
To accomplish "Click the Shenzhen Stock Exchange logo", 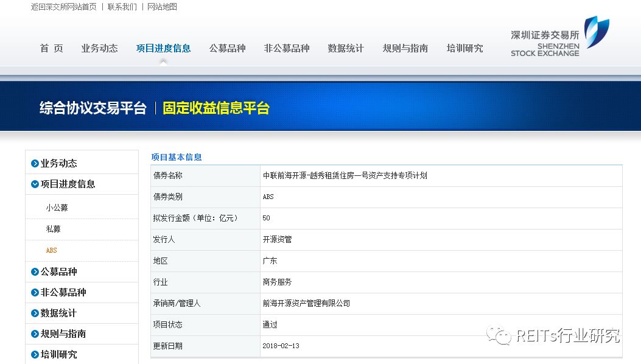I will [559, 37].
